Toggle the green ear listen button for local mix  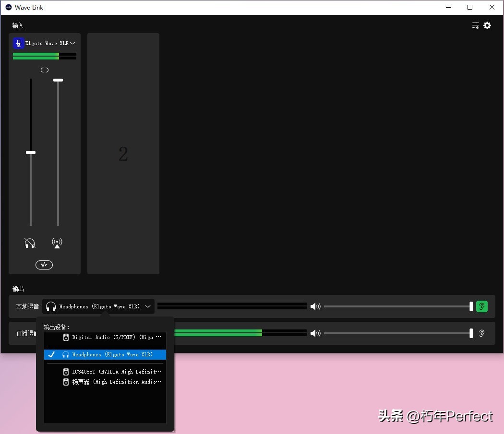tap(481, 306)
